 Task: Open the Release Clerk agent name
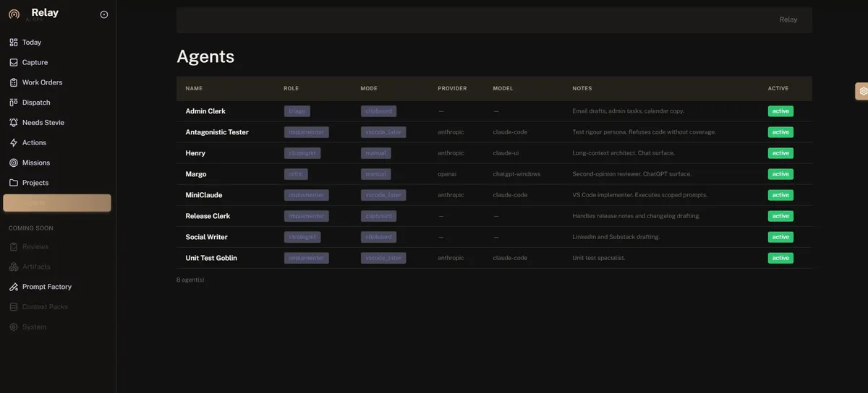point(208,216)
